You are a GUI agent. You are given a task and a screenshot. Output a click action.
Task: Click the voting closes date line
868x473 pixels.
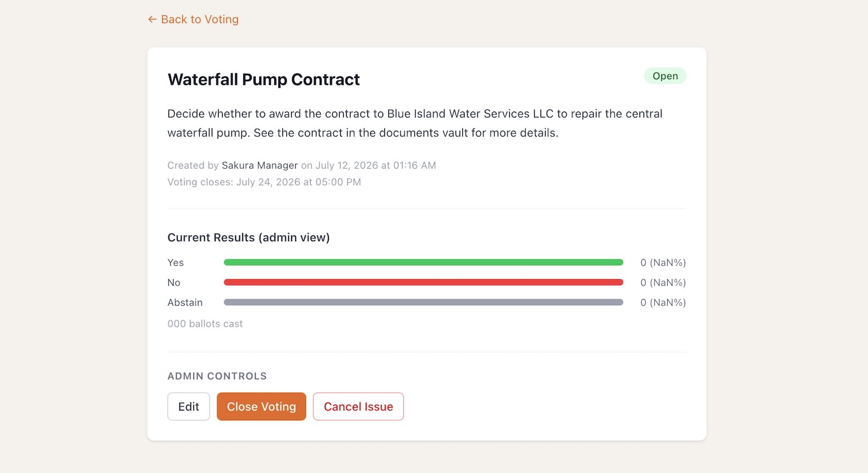click(x=264, y=182)
